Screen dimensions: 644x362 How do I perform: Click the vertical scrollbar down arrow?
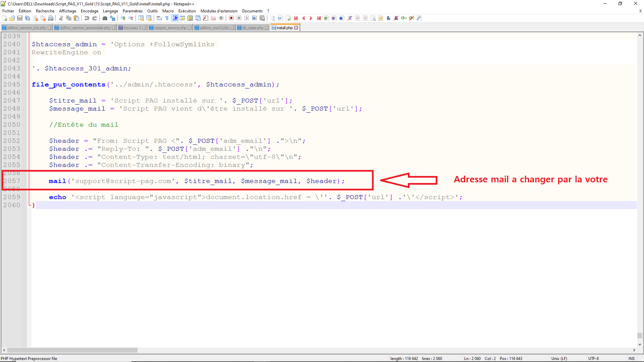pyautogui.click(x=640, y=344)
